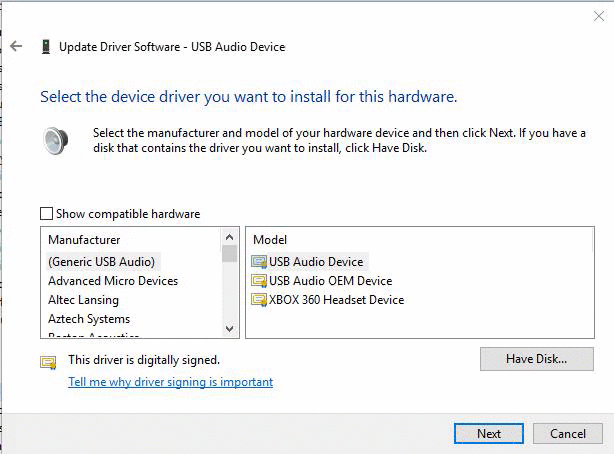Select XBOX 360 Headset Device model

[336, 300]
